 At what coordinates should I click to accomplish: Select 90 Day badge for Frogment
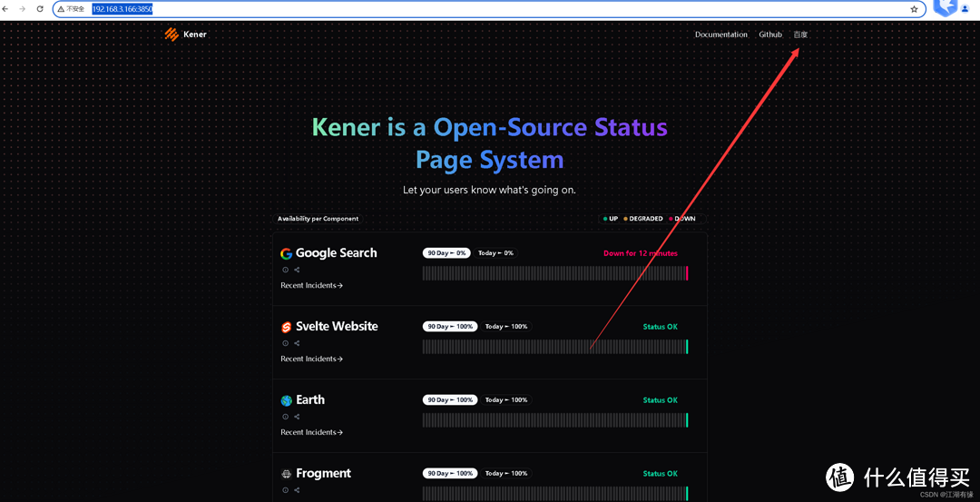(450, 473)
